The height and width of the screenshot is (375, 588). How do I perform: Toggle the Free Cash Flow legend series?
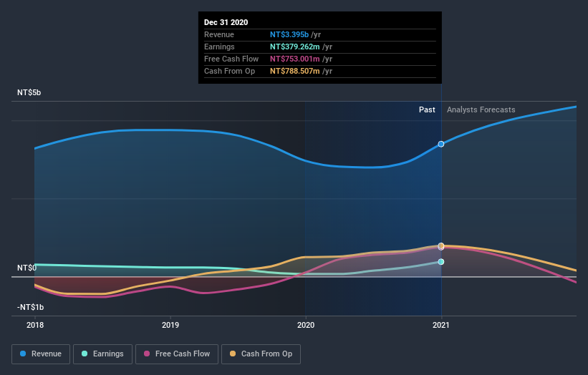coord(177,354)
